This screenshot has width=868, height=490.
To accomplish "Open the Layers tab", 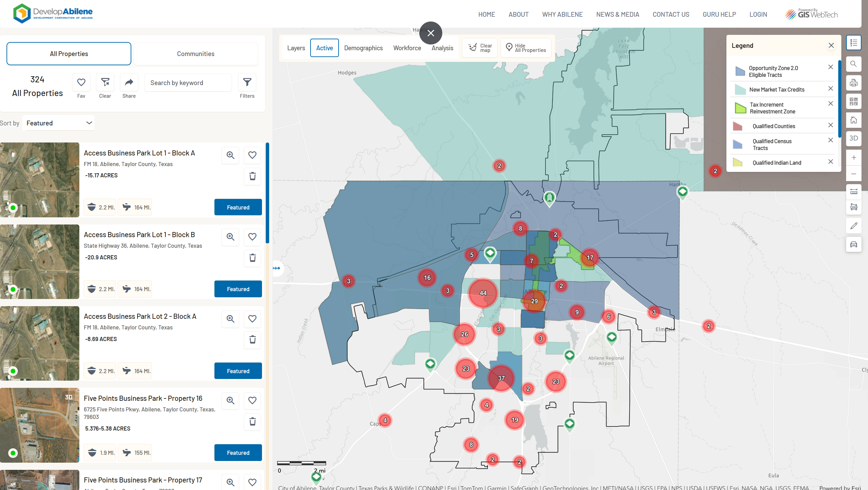I will click(x=296, y=48).
